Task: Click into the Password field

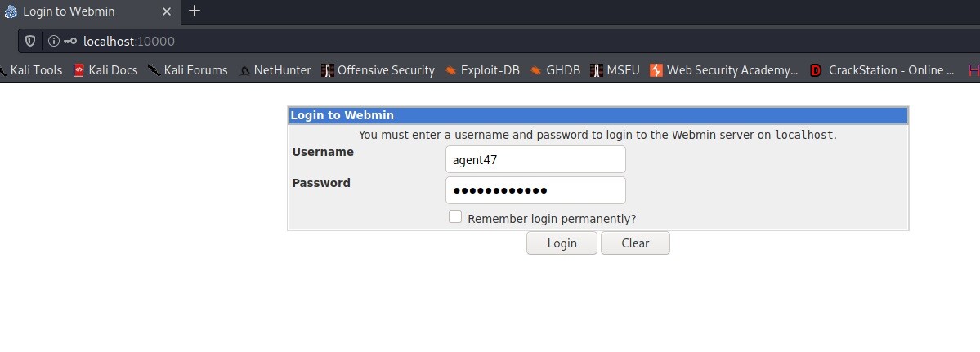Action: click(535, 190)
